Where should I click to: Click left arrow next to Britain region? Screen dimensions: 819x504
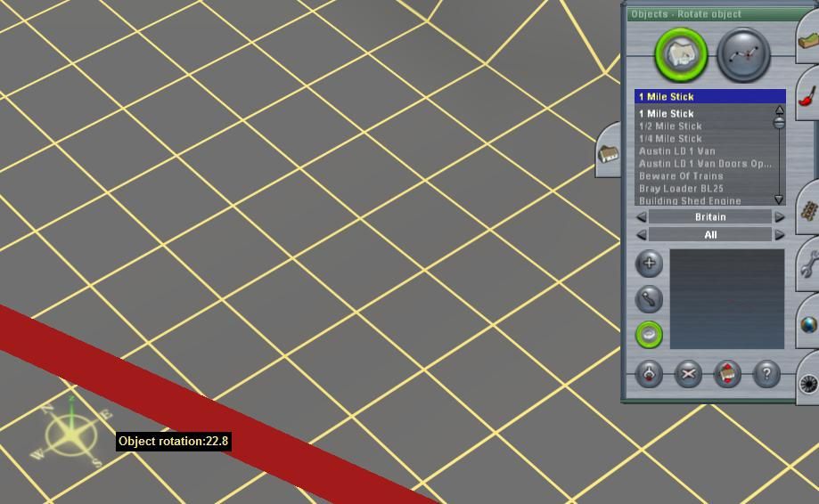[642, 217]
